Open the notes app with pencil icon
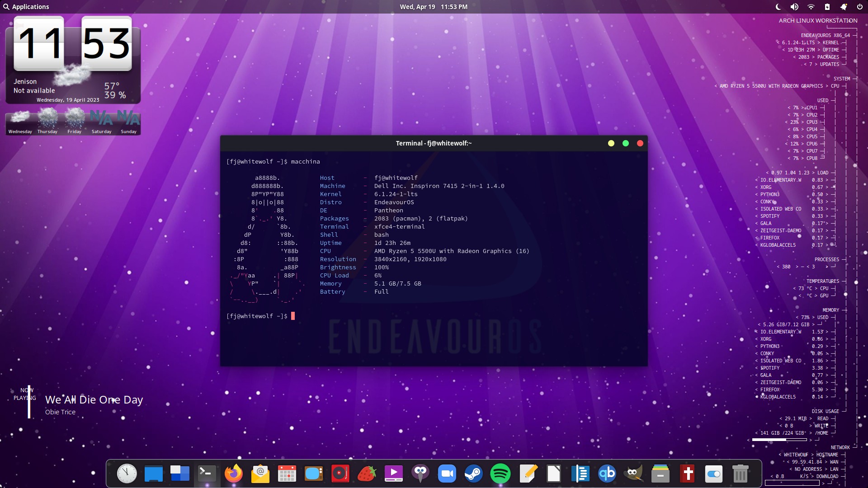 click(x=527, y=474)
